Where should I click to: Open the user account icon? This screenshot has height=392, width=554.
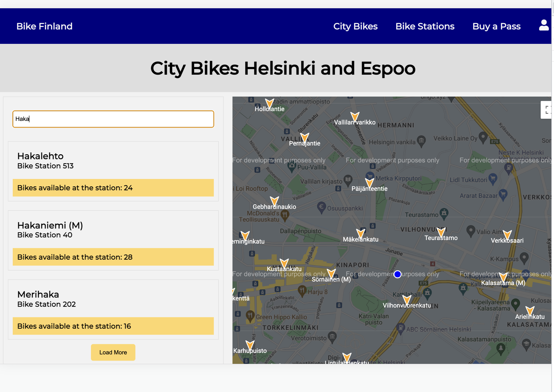click(x=544, y=25)
